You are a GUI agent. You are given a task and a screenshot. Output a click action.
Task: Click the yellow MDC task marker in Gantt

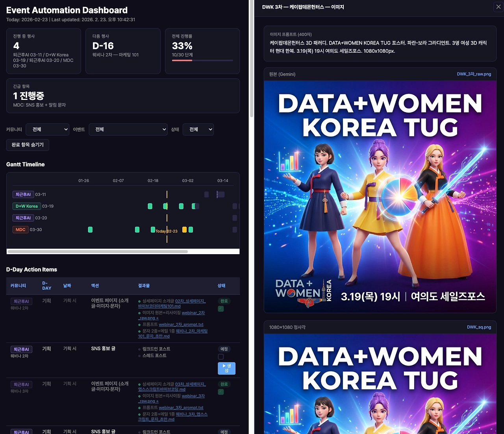click(x=184, y=229)
